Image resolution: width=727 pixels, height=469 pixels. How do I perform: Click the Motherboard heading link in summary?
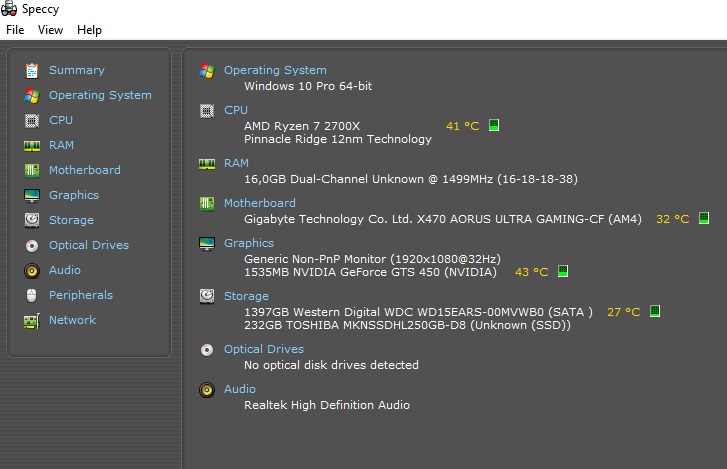[260, 203]
